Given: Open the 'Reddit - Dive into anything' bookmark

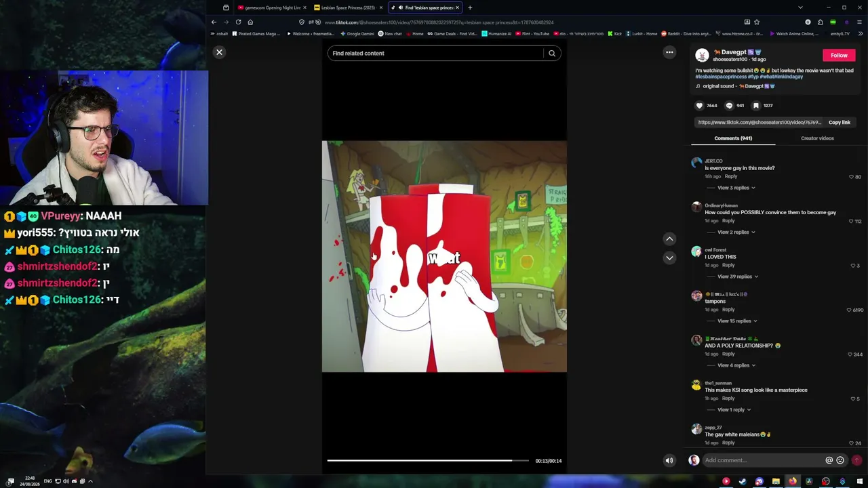Looking at the screenshot, I should click(686, 34).
